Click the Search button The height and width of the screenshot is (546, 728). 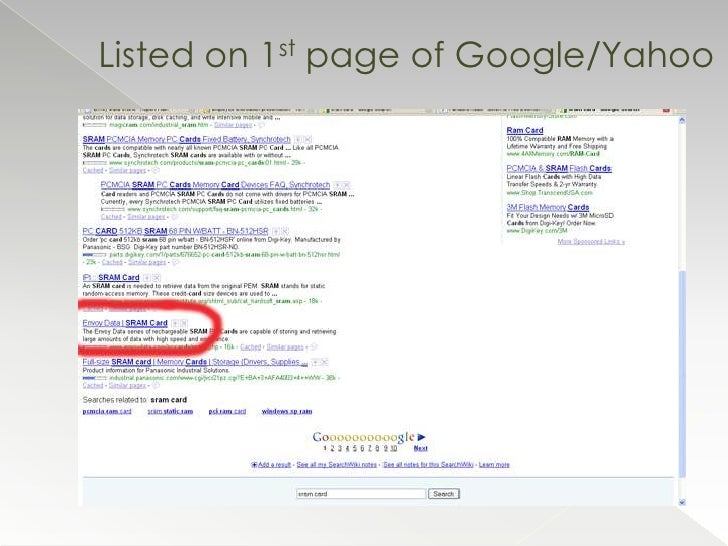coord(444,494)
